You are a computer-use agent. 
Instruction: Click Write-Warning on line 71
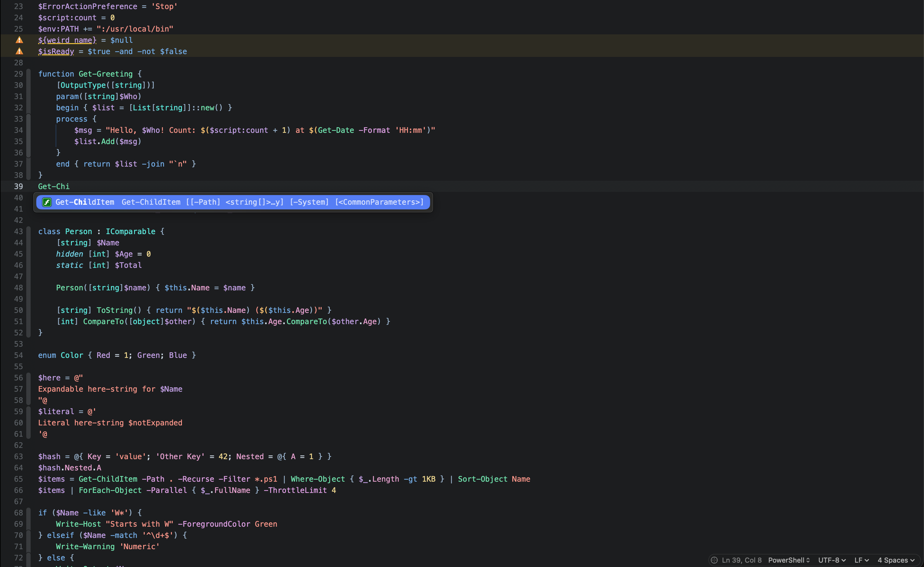[x=85, y=546]
